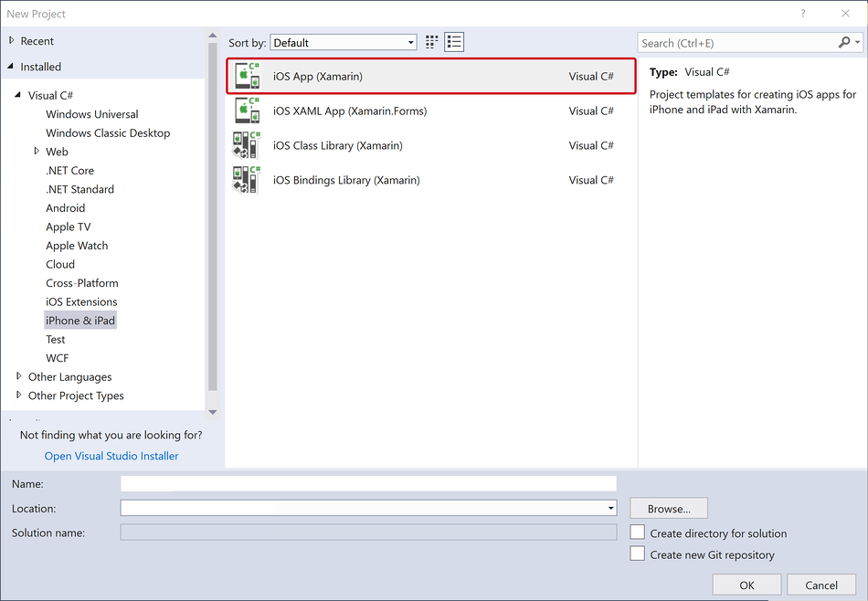Expand the Recent section
This screenshot has height=601, width=868.
12,40
